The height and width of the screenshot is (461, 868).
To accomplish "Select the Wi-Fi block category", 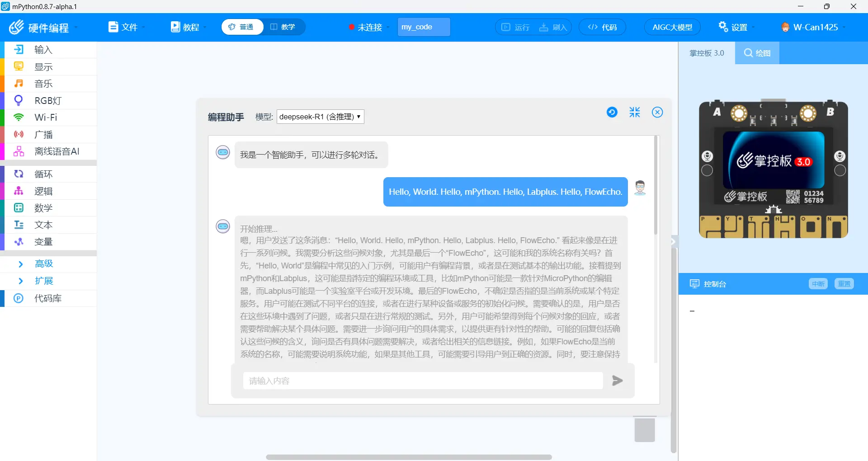I will tap(46, 118).
